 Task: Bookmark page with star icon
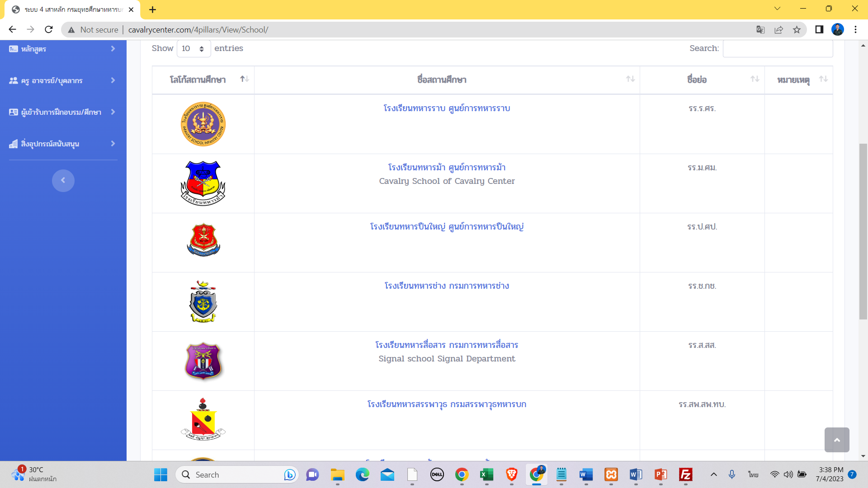(x=797, y=30)
